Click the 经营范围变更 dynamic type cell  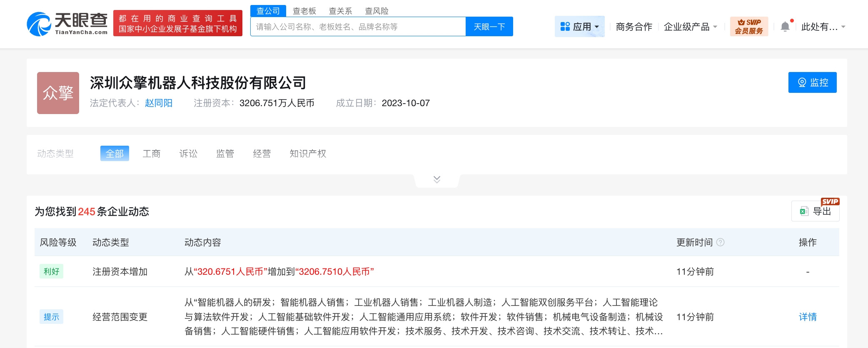click(120, 317)
